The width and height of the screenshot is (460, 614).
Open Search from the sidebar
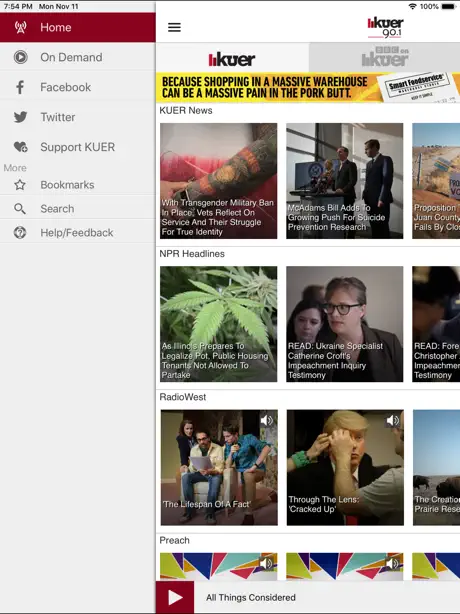click(78, 209)
